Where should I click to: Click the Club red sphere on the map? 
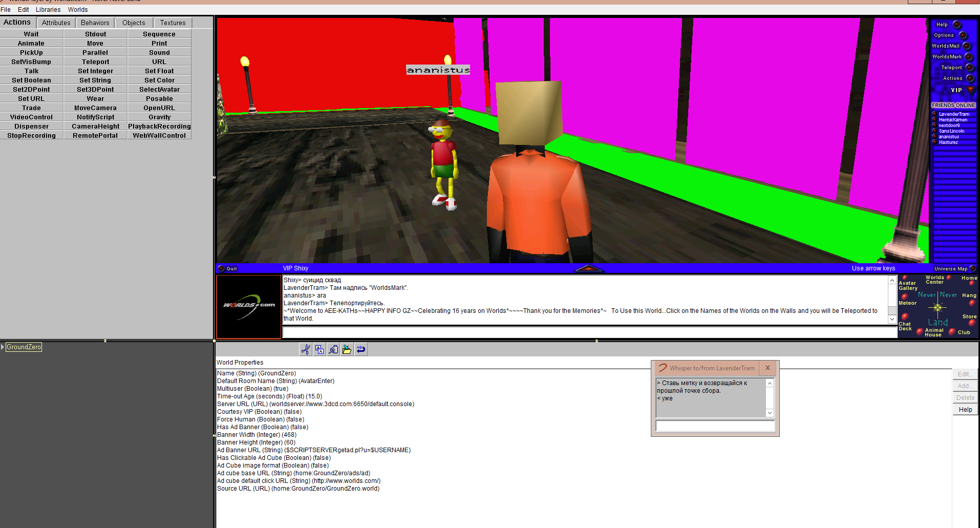(952, 332)
